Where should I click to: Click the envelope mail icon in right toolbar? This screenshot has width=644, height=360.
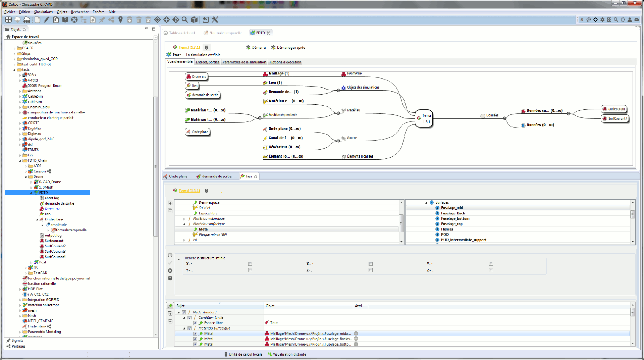pos(637,20)
